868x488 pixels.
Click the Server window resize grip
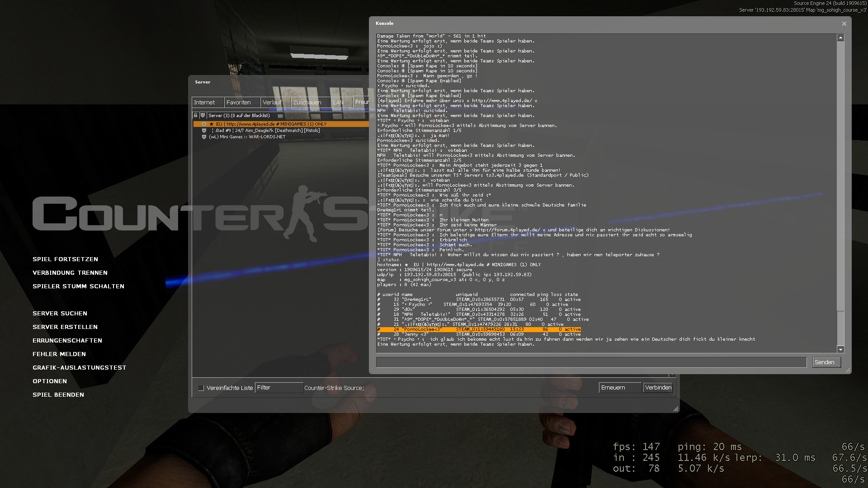coord(675,408)
